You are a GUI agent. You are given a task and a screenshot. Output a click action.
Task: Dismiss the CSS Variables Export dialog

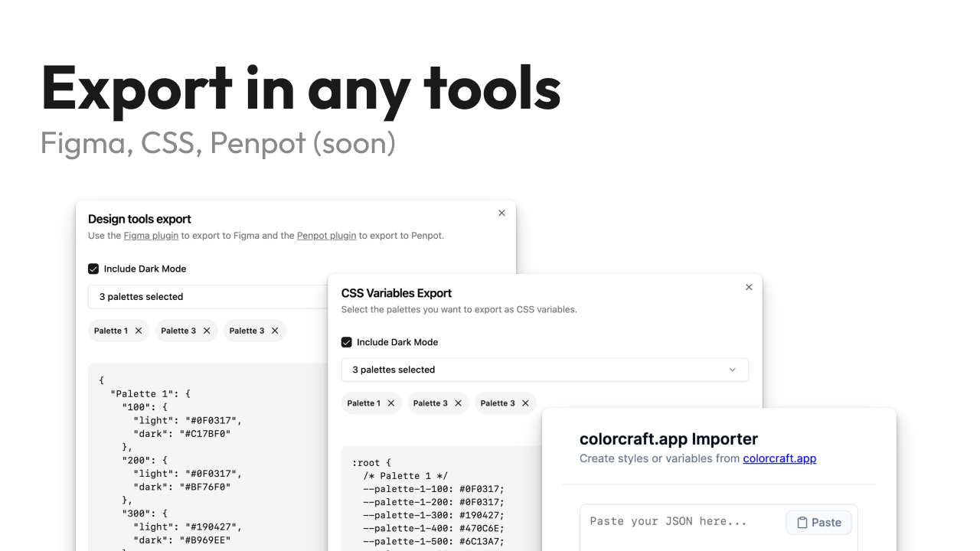click(749, 287)
